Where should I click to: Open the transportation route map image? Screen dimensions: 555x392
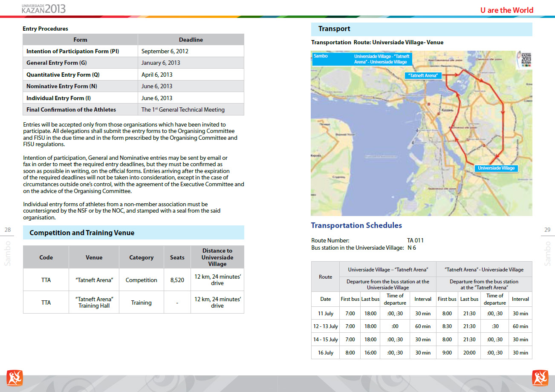pyautogui.click(x=422, y=133)
